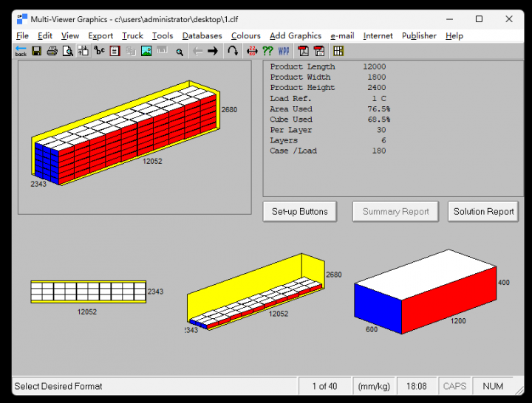This screenshot has width=532, height=403.
Task: Click the Set-up Buttons button
Action: 299,212
